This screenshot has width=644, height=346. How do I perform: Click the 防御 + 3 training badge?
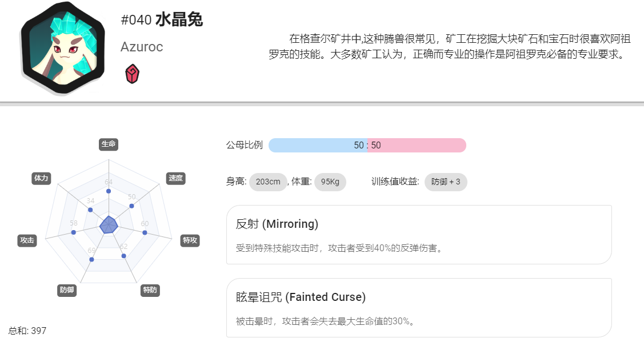pyautogui.click(x=446, y=182)
